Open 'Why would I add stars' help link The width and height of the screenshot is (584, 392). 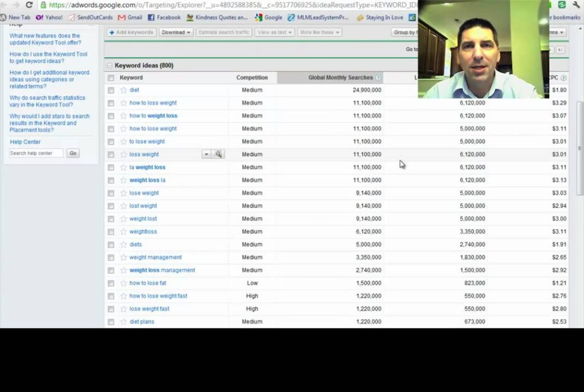coord(50,123)
